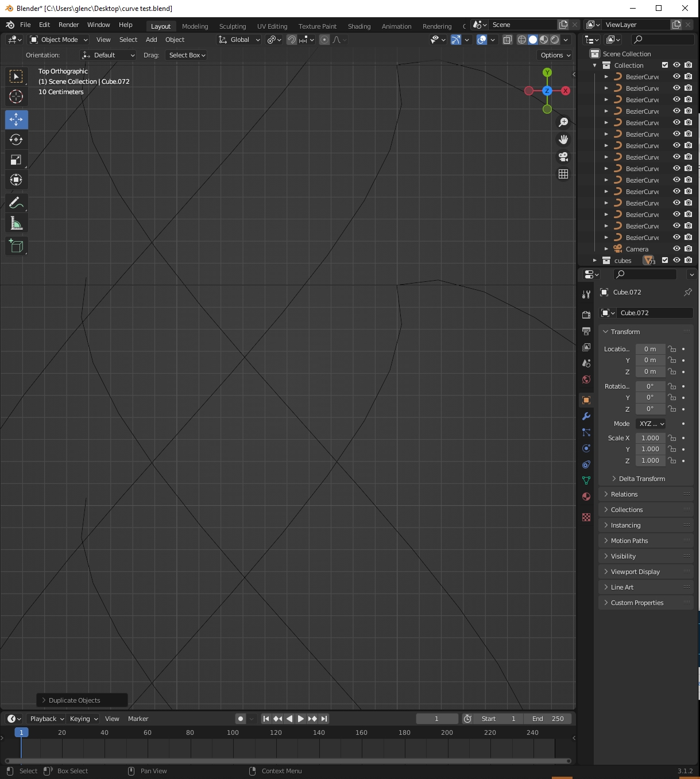
Task: Activate the 3D Cursor tool
Action: [x=16, y=96]
